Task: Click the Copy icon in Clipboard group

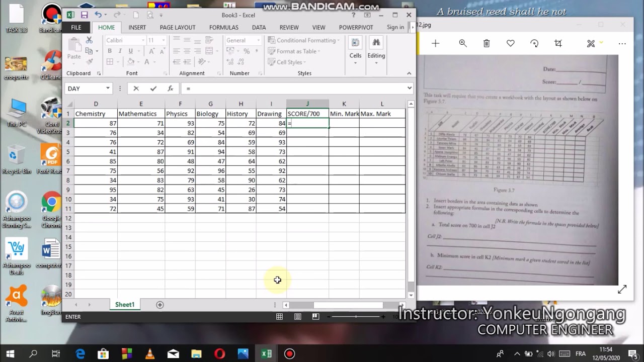Action: pos(90,51)
